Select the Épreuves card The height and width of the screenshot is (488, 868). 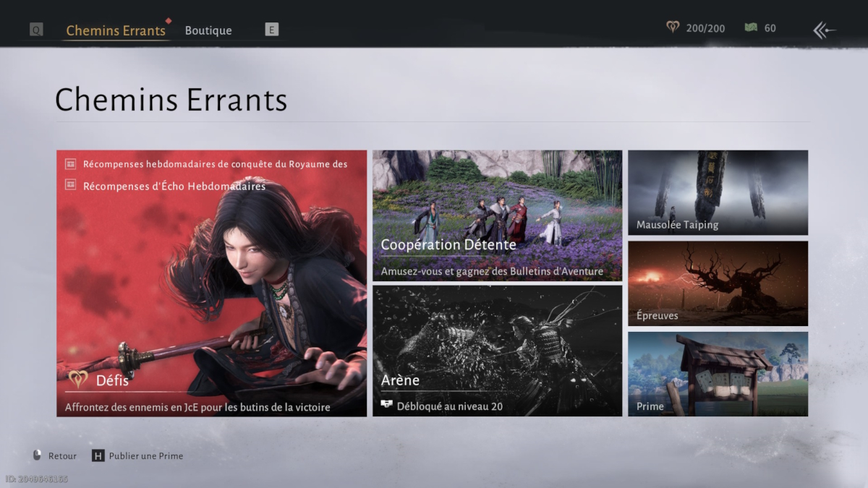(x=718, y=283)
